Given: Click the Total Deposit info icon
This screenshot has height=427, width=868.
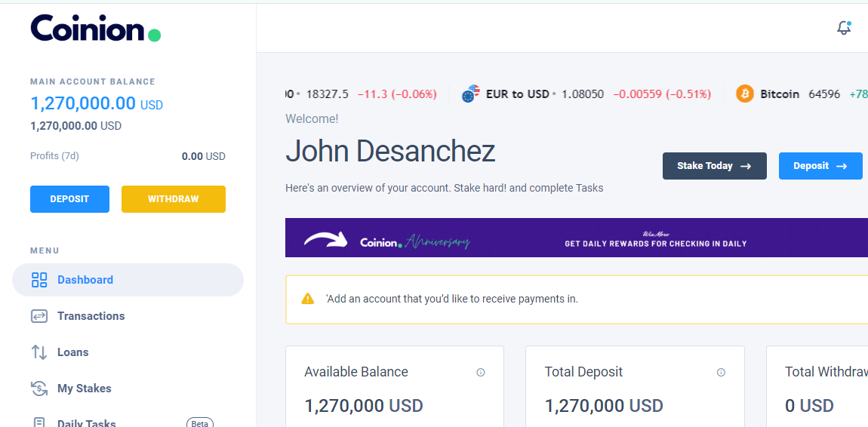Looking at the screenshot, I should [721, 372].
